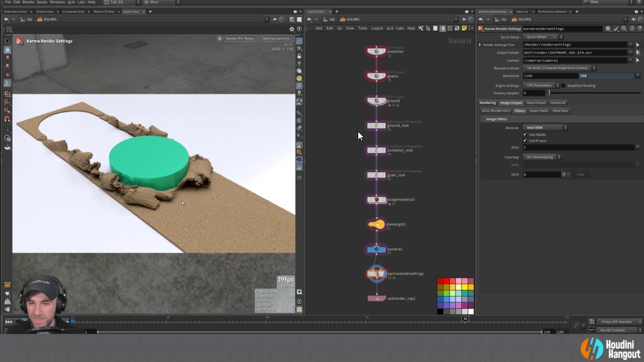This screenshot has height=362, width=644.
Task: Open the Engine Settings CPU Parameters dropdown
Action: [x=541, y=85]
